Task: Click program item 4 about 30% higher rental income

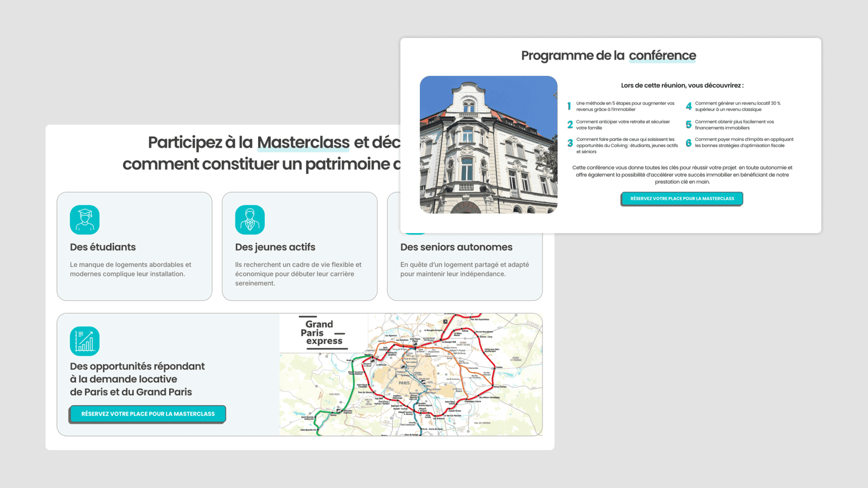Action: point(733,106)
